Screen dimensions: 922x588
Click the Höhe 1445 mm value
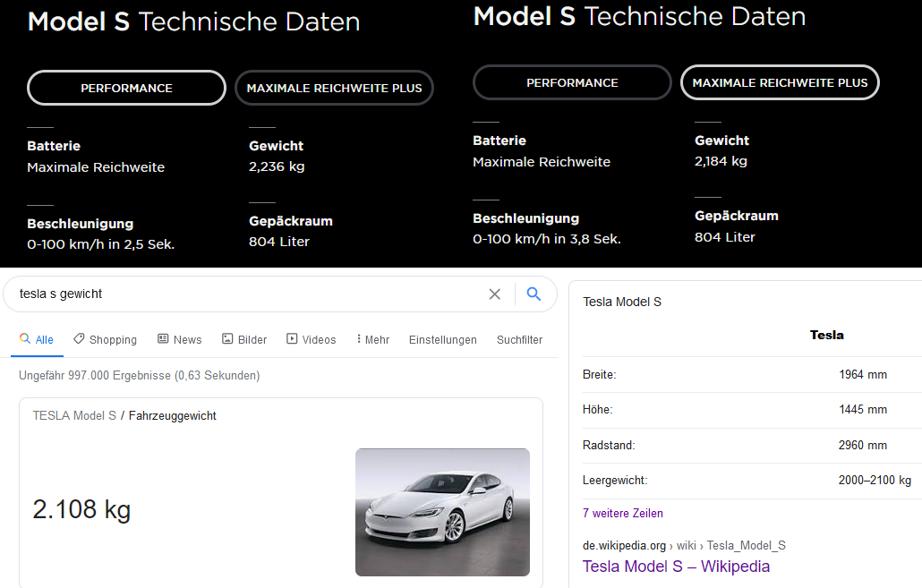pos(863,409)
